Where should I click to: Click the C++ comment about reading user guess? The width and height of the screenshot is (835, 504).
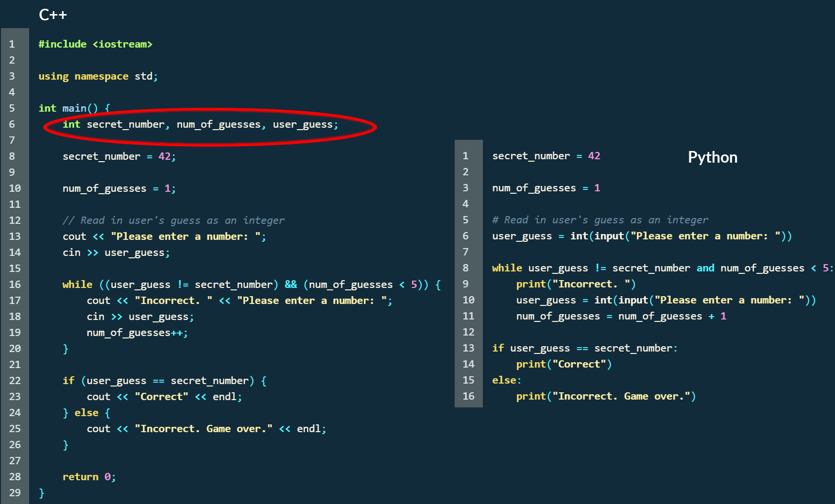[x=173, y=220]
